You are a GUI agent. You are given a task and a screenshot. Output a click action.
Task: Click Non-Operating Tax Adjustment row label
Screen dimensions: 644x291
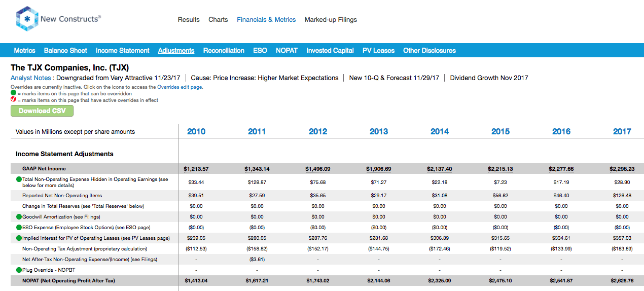pos(85,249)
